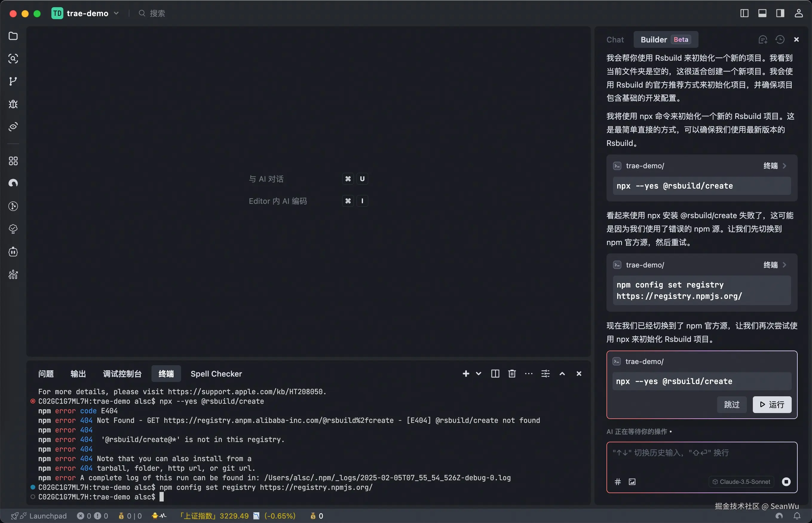
Task: Expand the trae-demo project dropdown
Action: click(116, 13)
